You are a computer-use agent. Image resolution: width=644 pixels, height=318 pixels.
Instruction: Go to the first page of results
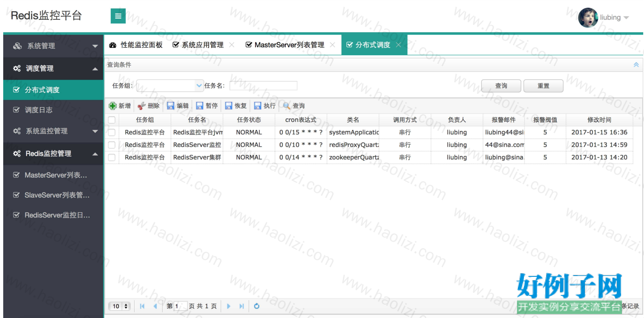click(142, 306)
